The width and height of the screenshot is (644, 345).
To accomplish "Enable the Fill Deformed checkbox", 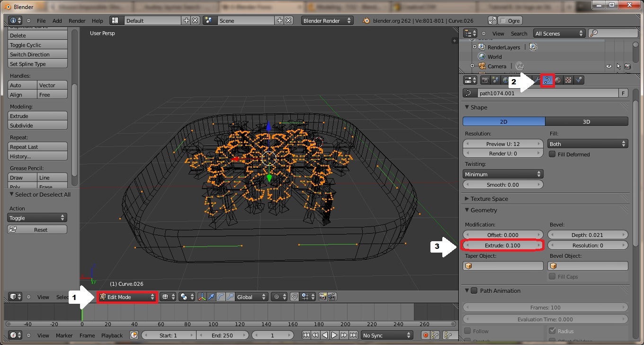I will 552,154.
